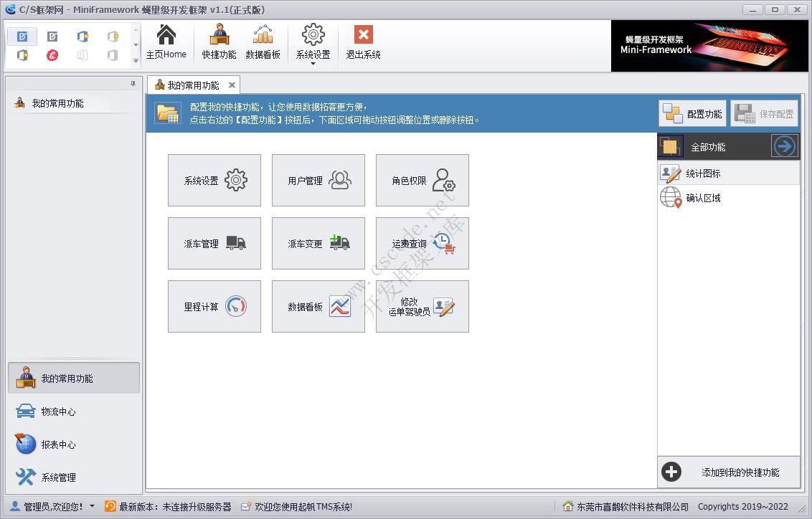Click the red 退出系统 exit icon

(363, 43)
